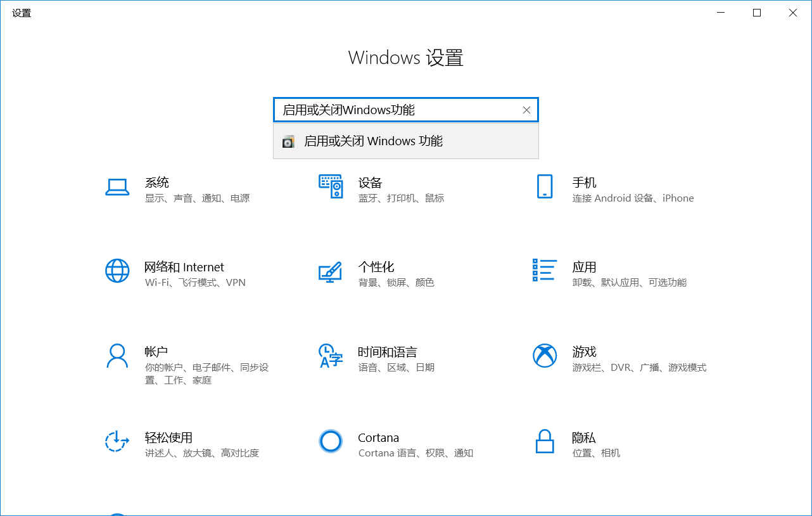Click the 隐私 category title
This screenshot has width=812, height=516.
click(584, 437)
